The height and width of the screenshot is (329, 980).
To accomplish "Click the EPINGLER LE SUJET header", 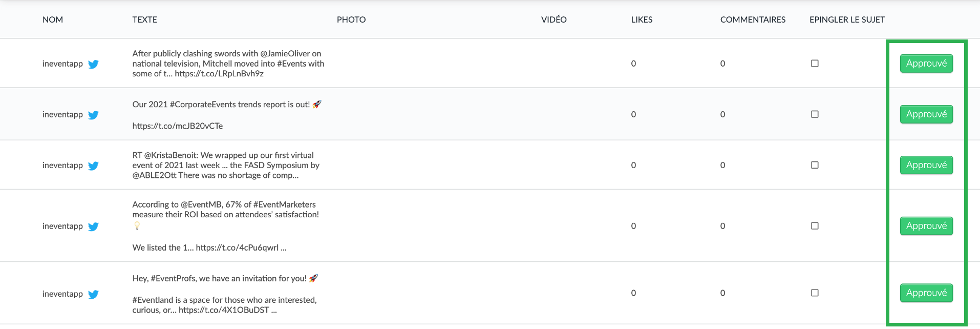I will tap(847, 19).
